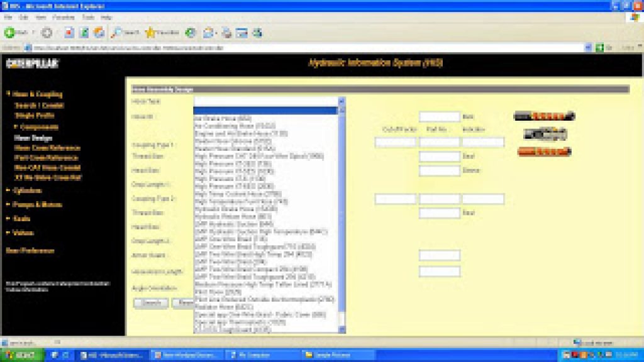This screenshot has width=644, height=362.
Task: Open the Favorites menu
Action: [64, 18]
